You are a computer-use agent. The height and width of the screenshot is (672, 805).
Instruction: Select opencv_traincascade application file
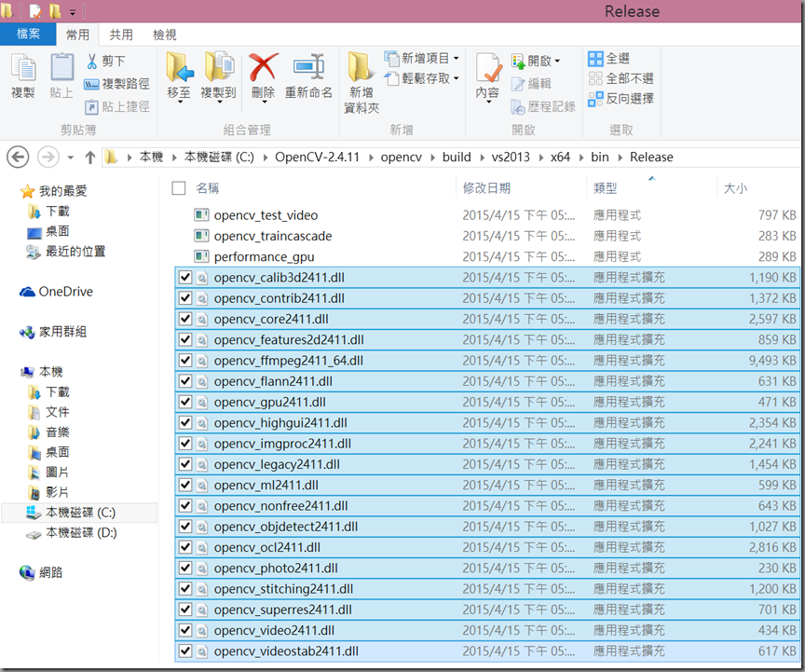tap(486, 236)
